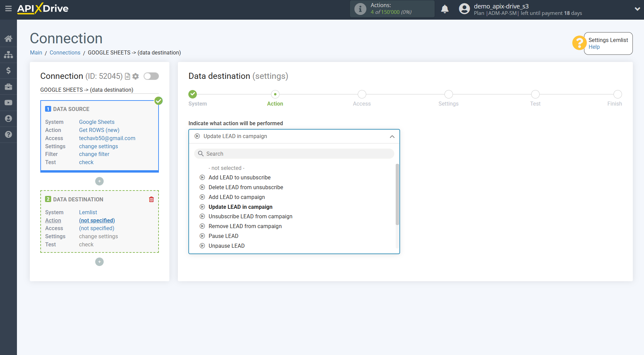
Task: Toggle the connection enable switch
Action: click(x=151, y=76)
